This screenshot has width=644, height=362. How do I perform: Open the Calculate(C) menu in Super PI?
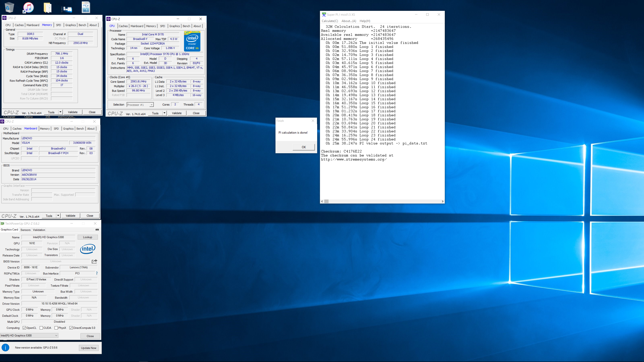tap(330, 21)
